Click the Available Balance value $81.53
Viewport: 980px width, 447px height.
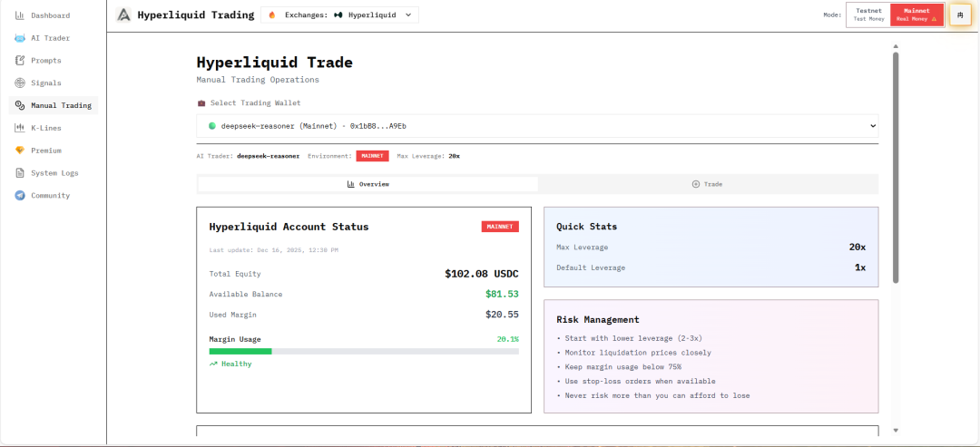(502, 294)
